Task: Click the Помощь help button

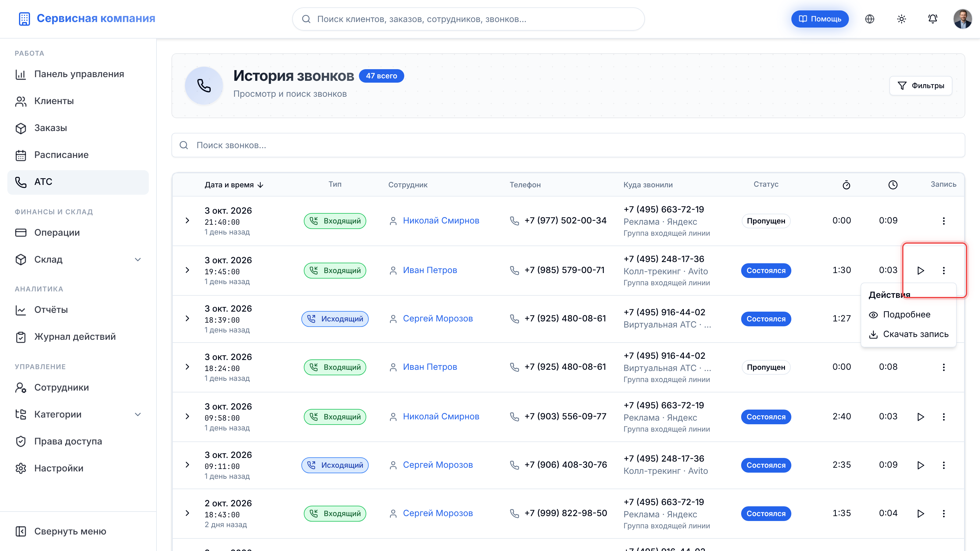Action: [820, 19]
